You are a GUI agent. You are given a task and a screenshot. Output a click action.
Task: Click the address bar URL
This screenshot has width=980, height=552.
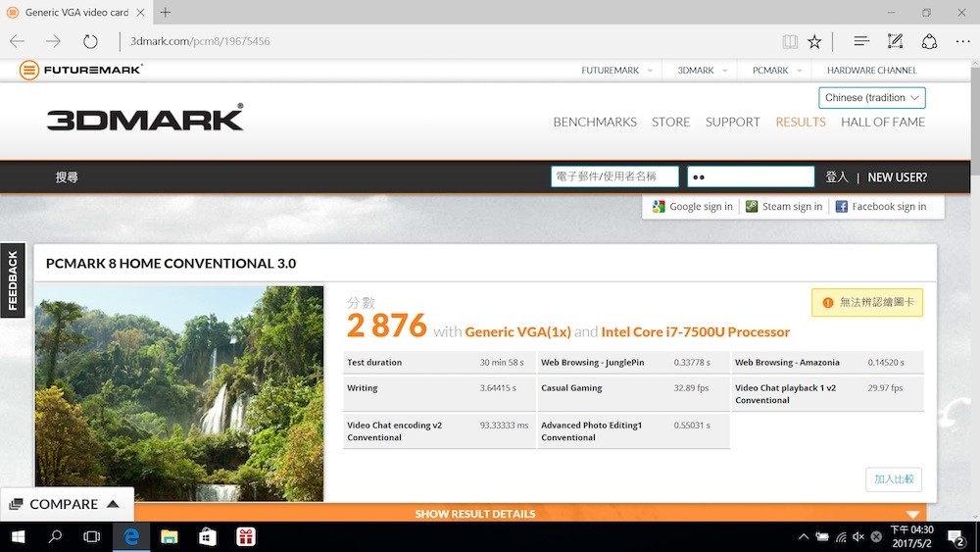point(200,41)
